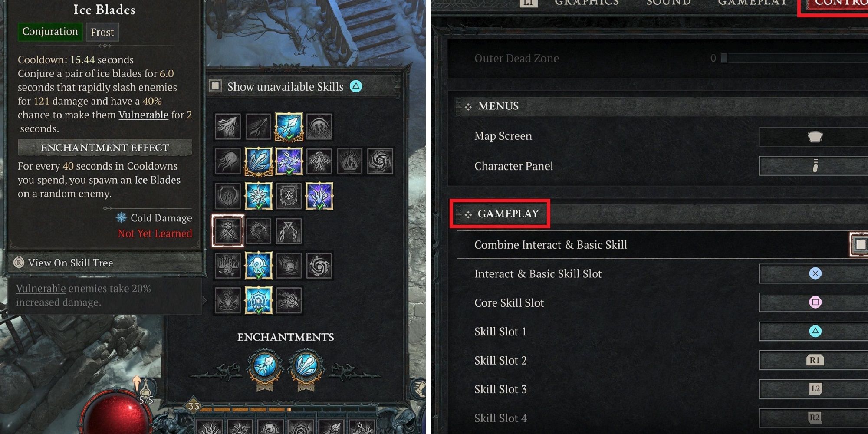Screen dimensions: 868x434
Task: Open the Skill Slot 2 R1 binding box
Action: point(814,360)
